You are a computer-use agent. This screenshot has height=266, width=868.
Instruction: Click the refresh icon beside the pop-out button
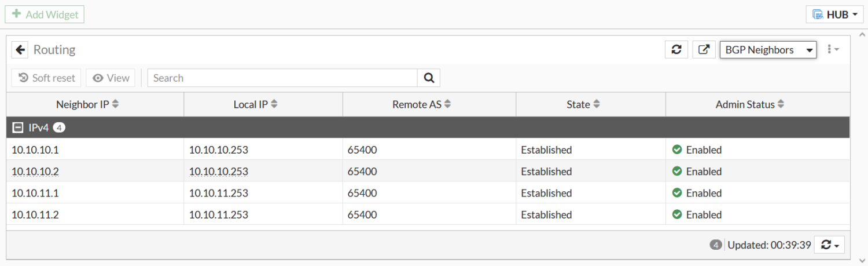pos(676,50)
